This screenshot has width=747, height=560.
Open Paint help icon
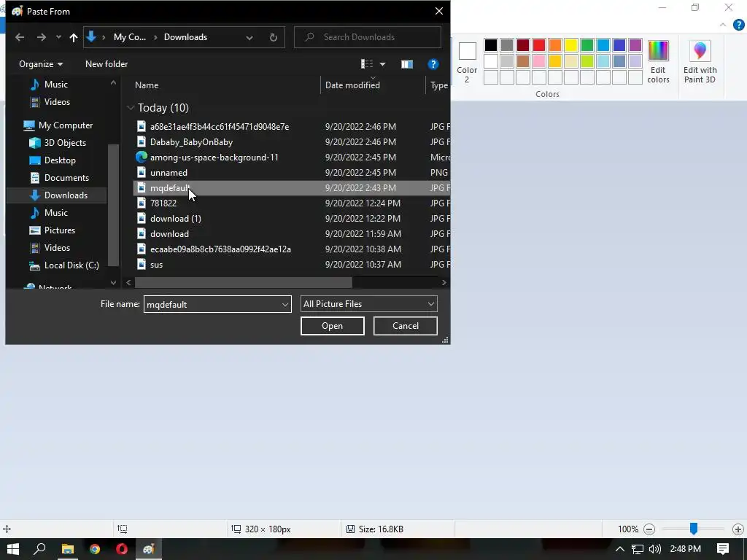point(738,25)
